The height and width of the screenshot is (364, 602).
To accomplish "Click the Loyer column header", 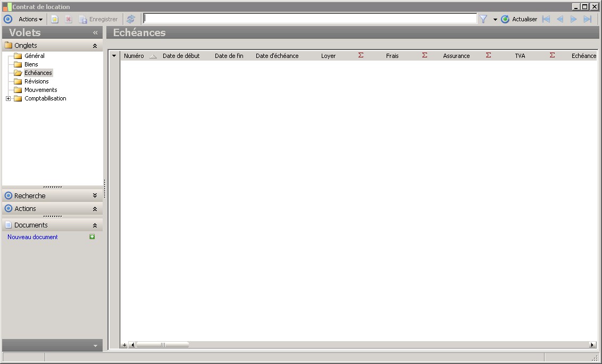I will click(x=328, y=56).
